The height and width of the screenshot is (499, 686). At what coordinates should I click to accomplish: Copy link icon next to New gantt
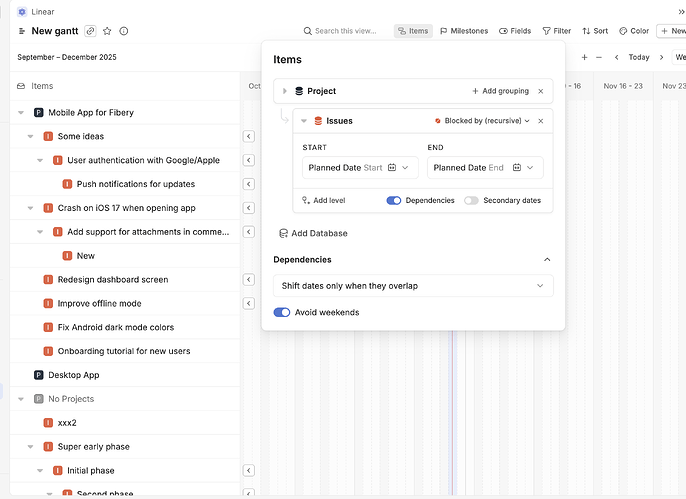[x=90, y=31]
